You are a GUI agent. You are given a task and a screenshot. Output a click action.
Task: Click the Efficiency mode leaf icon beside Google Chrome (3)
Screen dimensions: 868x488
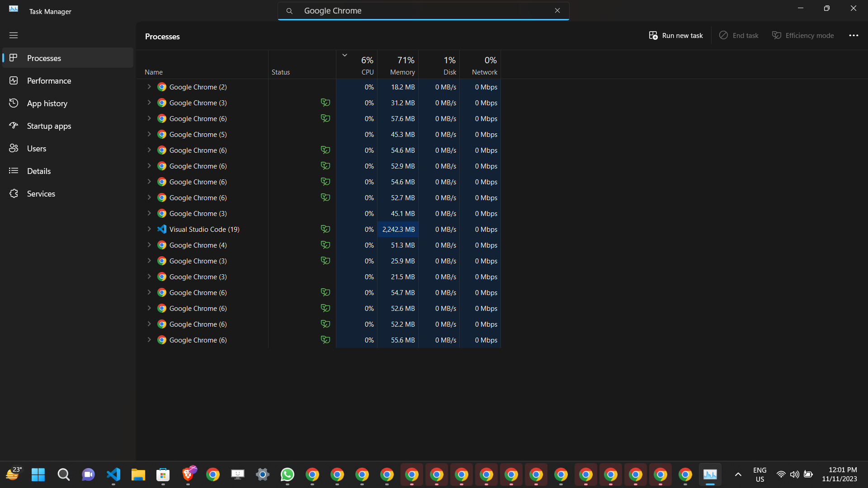325,103
